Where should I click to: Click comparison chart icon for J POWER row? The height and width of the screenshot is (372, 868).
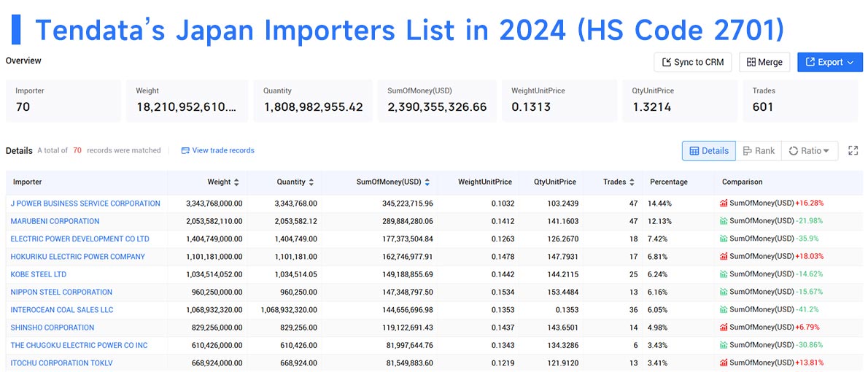coord(724,204)
